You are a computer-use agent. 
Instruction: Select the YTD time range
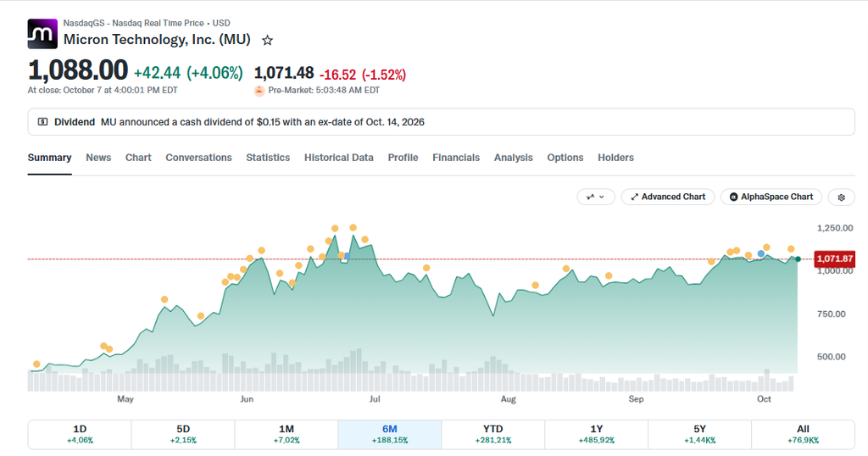[493, 435]
